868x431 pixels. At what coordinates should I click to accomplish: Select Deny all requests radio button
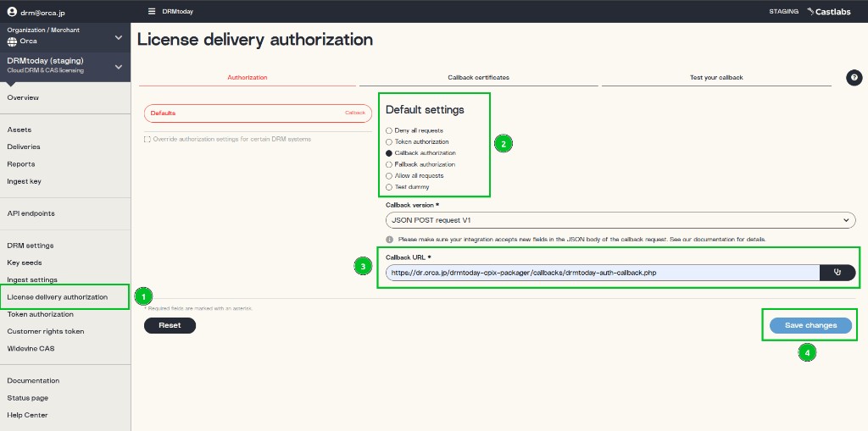tap(388, 130)
